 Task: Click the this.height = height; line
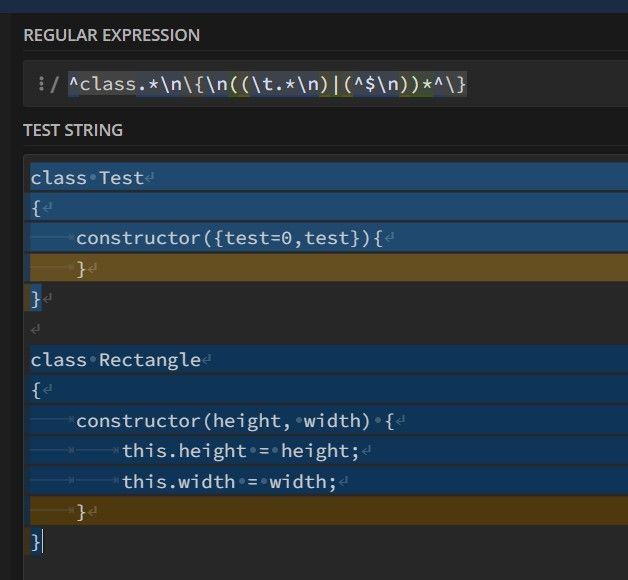tap(240, 451)
